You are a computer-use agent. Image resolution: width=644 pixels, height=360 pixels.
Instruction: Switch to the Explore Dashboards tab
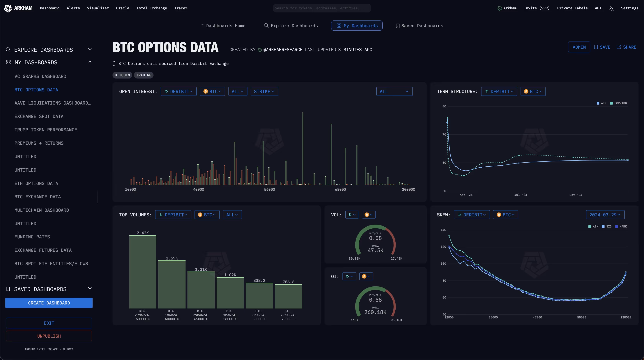tap(291, 26)
